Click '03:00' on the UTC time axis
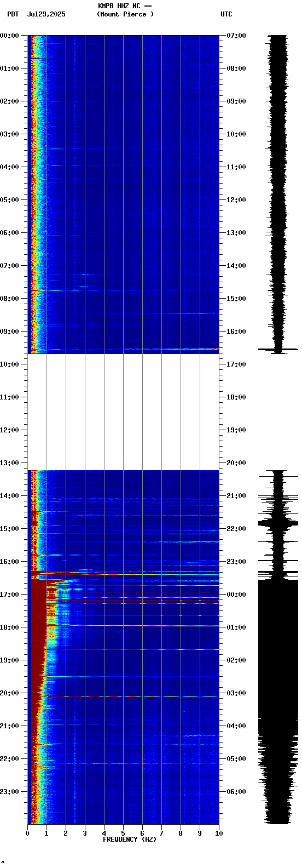This screenshot has width=302, height=868. coord(236,693)
